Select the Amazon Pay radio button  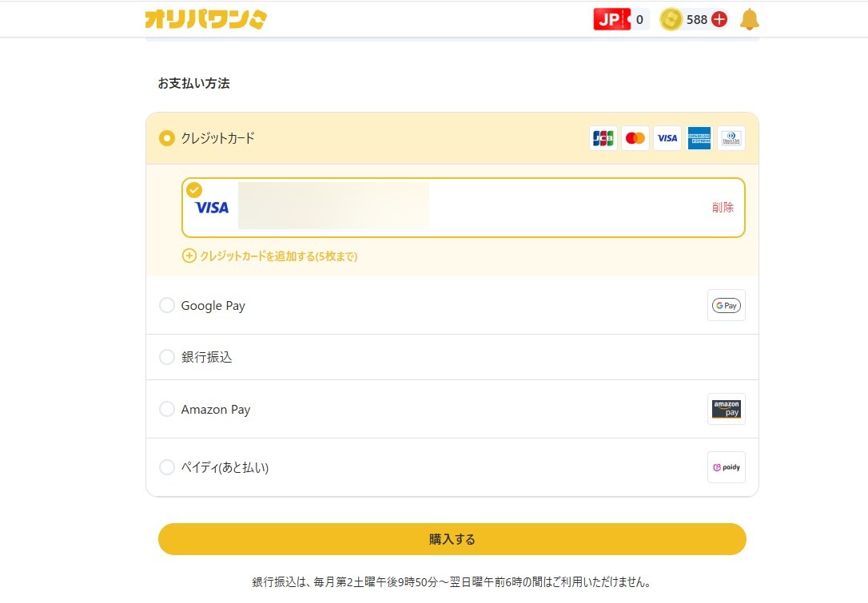click(x=167, y=409)
